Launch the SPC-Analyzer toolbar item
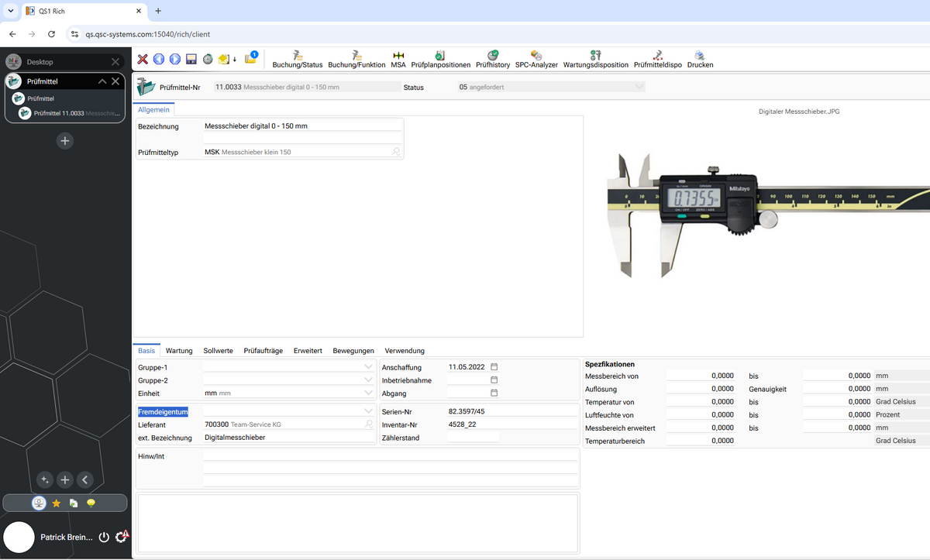Viewport: 930px width, 560px height. point(536,60)
